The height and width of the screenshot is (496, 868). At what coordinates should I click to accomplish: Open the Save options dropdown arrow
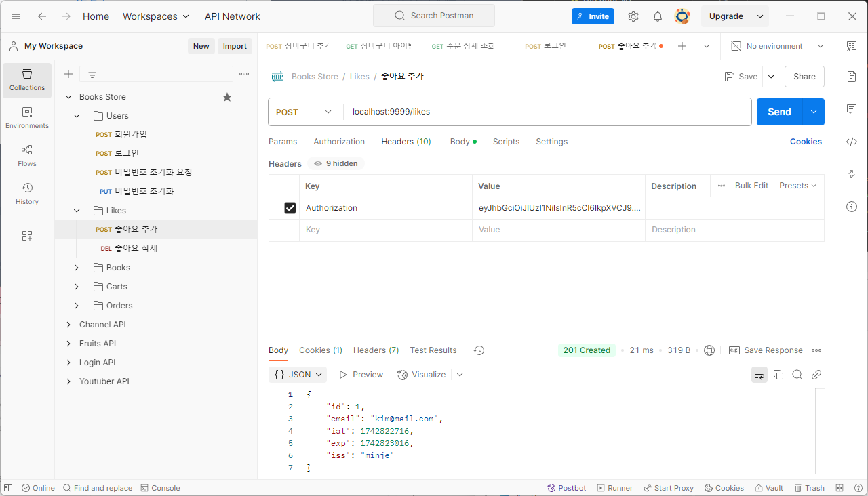(771, 77)
